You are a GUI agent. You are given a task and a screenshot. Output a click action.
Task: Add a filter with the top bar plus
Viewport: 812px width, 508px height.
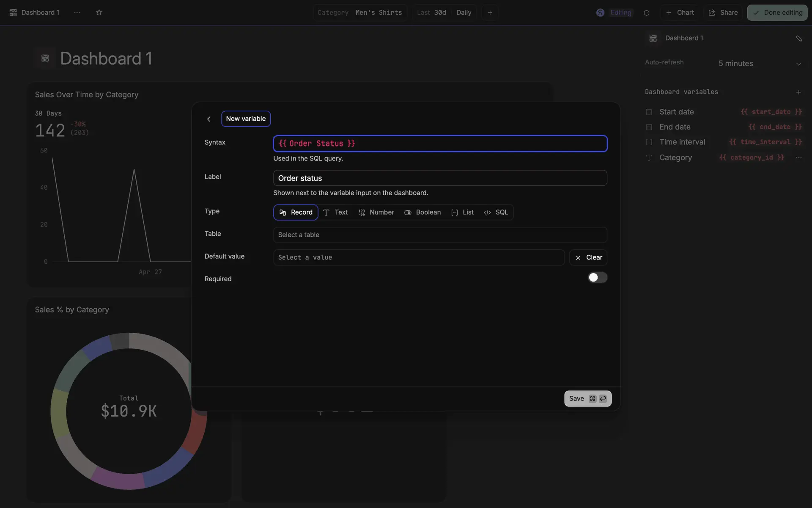coord(490,13)
